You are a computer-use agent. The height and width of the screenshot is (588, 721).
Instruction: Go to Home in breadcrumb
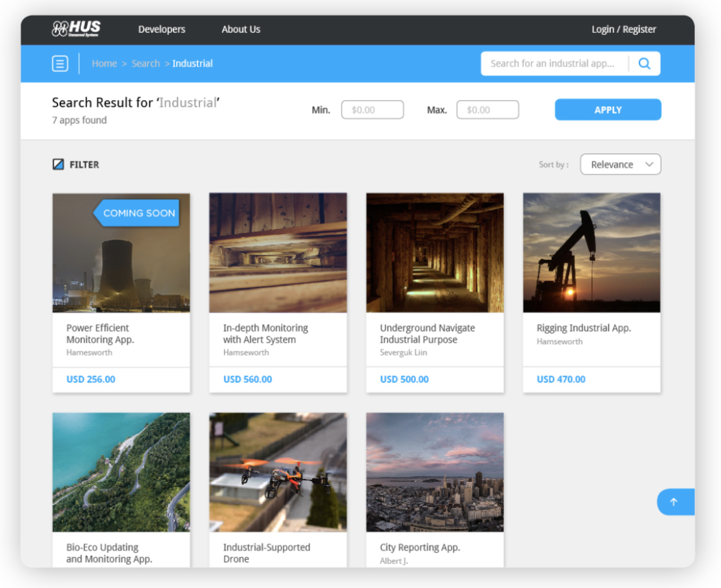(104, 64)
